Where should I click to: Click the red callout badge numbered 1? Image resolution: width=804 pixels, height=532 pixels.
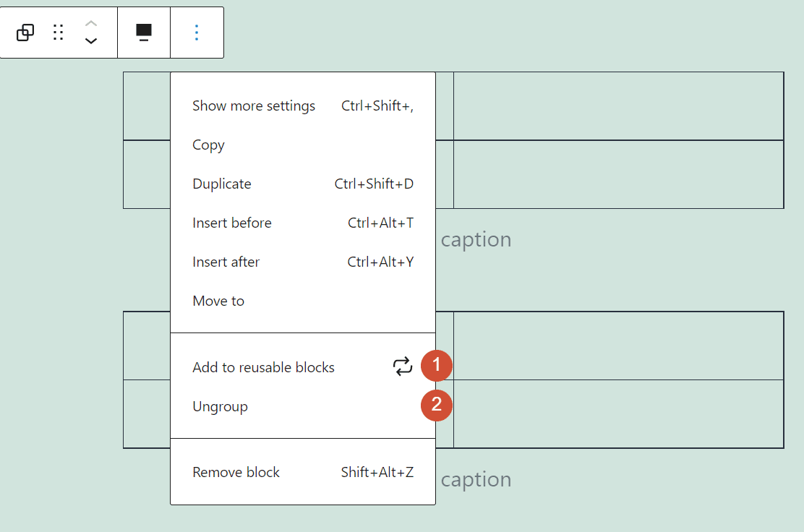(x=436, y=366)
